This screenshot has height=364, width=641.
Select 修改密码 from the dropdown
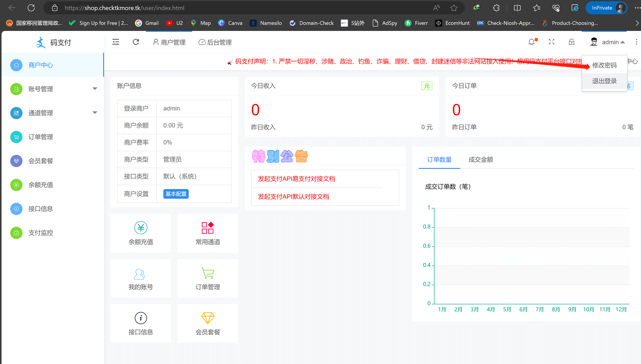pyautogui.click(x=604, y=65)
